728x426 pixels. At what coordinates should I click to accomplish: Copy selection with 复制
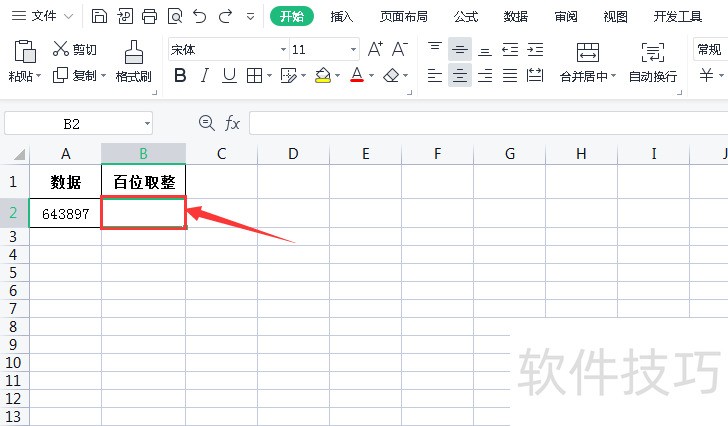click(x=75, y=75)
